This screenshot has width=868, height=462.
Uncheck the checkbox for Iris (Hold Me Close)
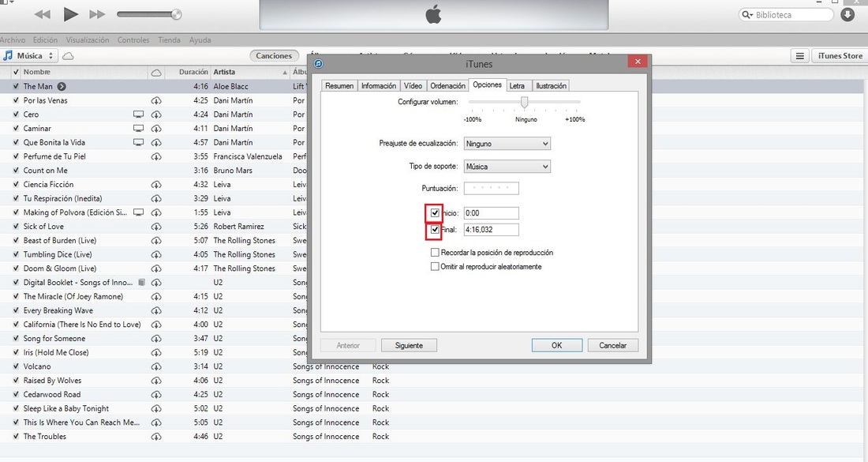[x=16, y=352]
